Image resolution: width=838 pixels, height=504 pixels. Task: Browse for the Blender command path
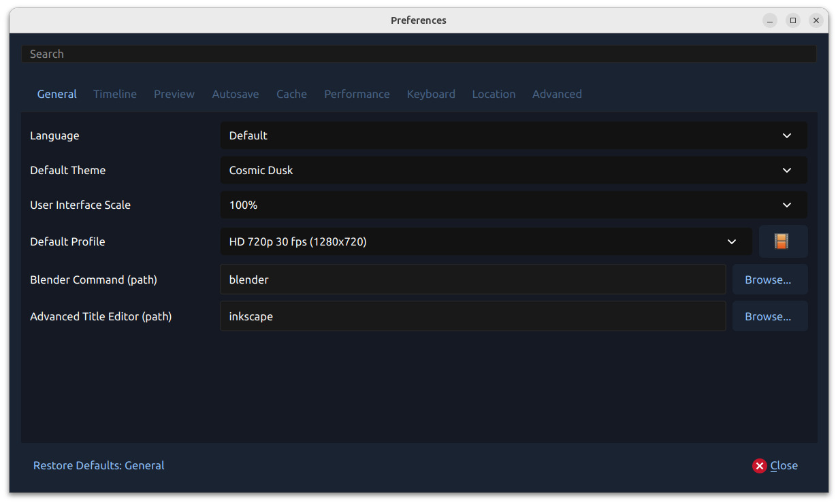point(770,280)
